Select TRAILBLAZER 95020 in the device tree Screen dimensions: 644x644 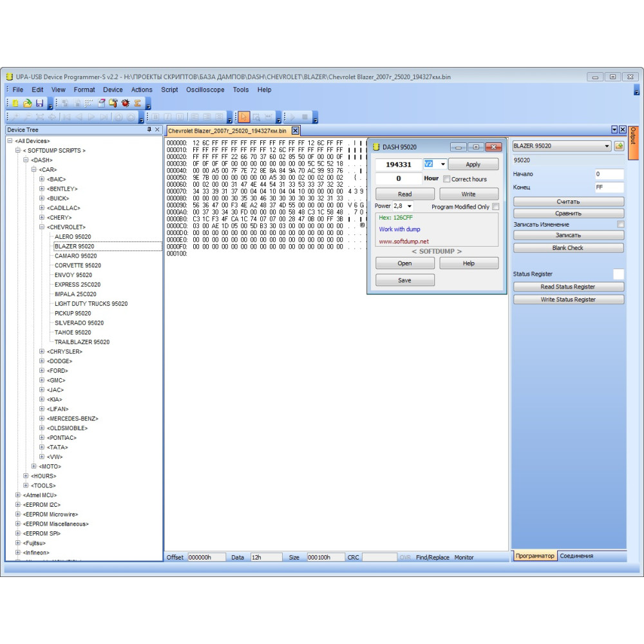pyautogui.click(x=82, y=342)
